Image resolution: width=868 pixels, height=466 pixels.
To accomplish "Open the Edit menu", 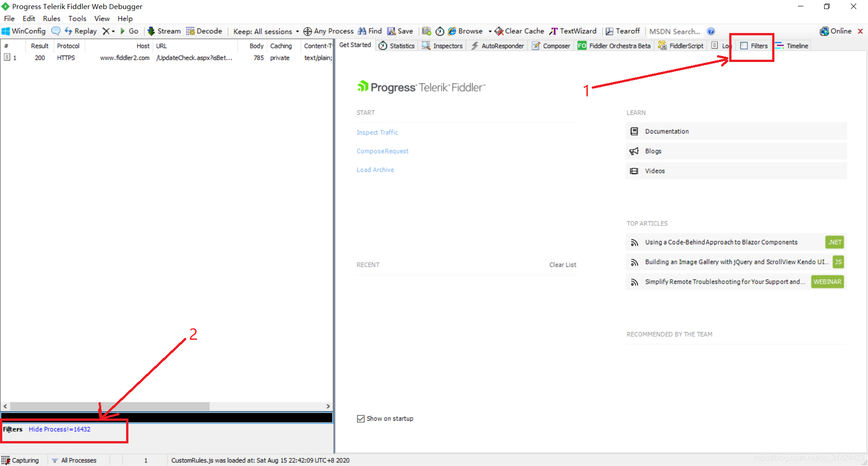I will click(x=29, y=19).
